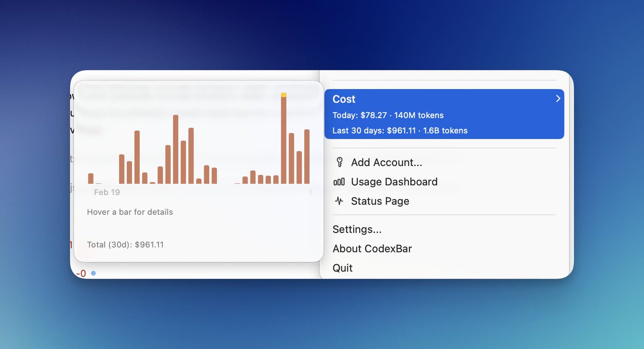Open the Usage Dashboard menu item
Screen dimensions: 644x349
coord(444,182)
